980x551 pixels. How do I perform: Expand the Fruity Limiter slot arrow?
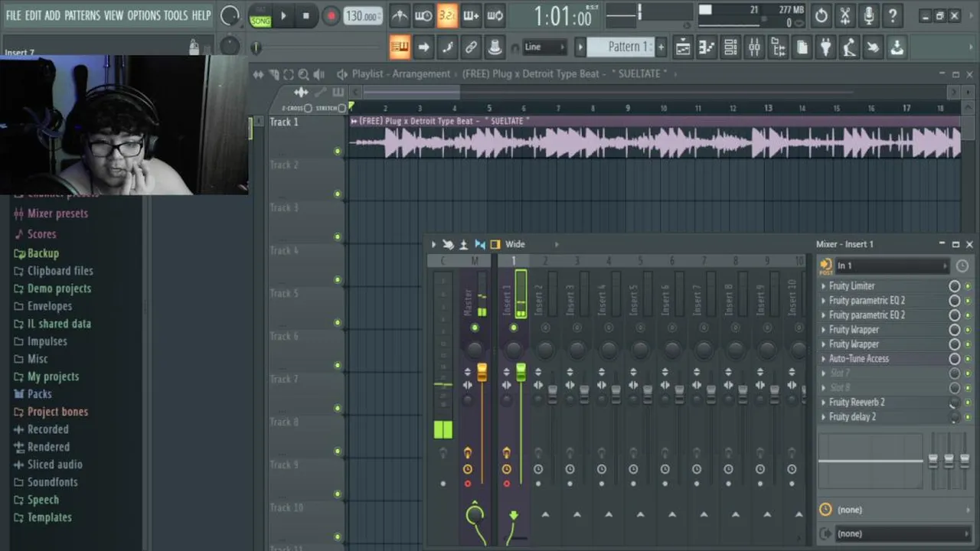click(x=824, y=286)
